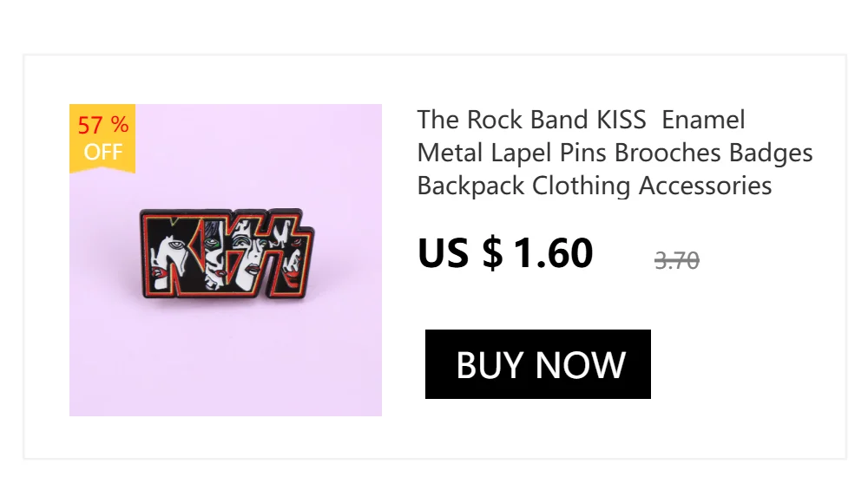Click the lavender background below the pin
Image resolution: width=868 pixels, height=503 pixels.
pos(226,360)
